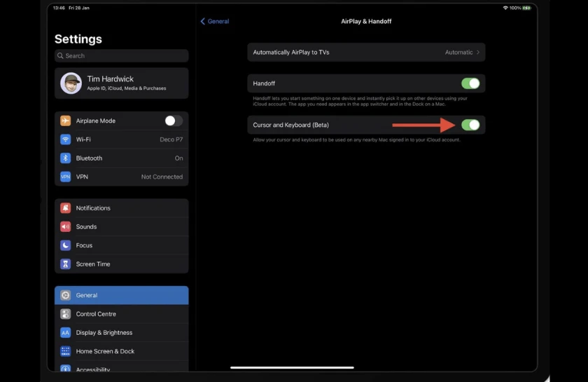Select Control Centre in sidebar
The width and height of the screenshot is (588, 382).
tap(122, 314)
